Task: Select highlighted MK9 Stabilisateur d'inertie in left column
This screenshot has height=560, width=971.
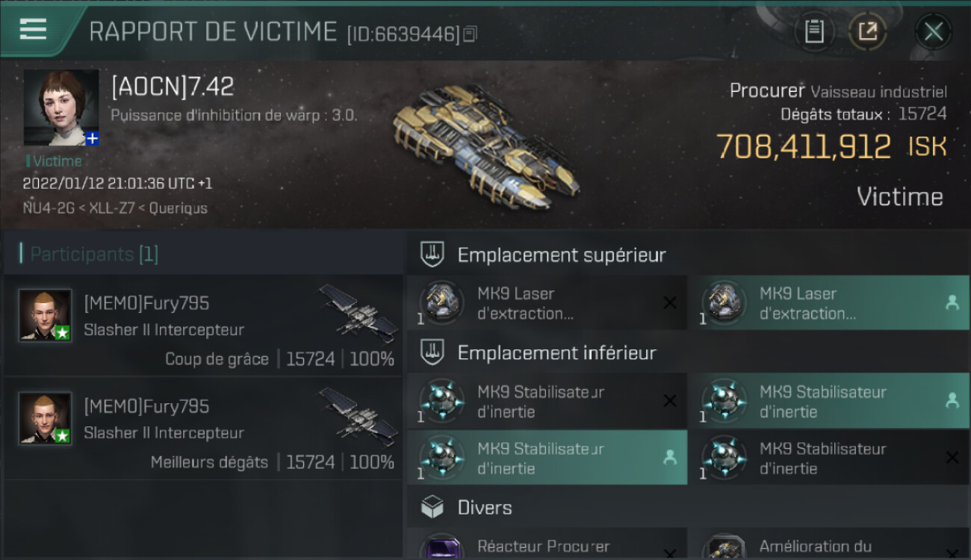Action: pos(547,458)
